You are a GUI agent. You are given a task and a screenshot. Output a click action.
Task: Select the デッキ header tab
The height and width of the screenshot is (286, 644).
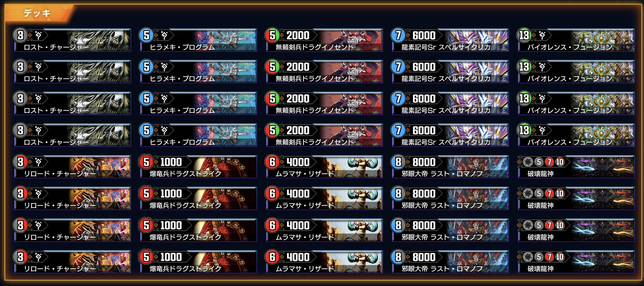click(x=37, y=13)
